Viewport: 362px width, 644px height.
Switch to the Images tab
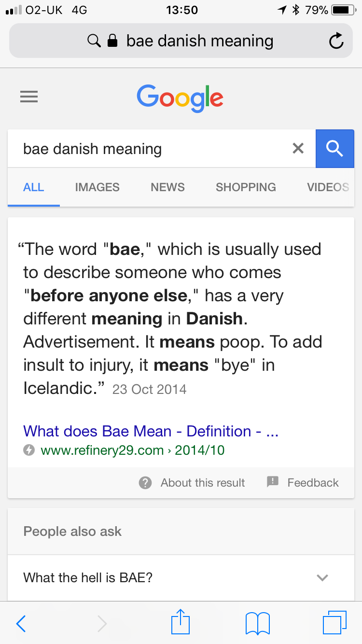tap(97, 187)
